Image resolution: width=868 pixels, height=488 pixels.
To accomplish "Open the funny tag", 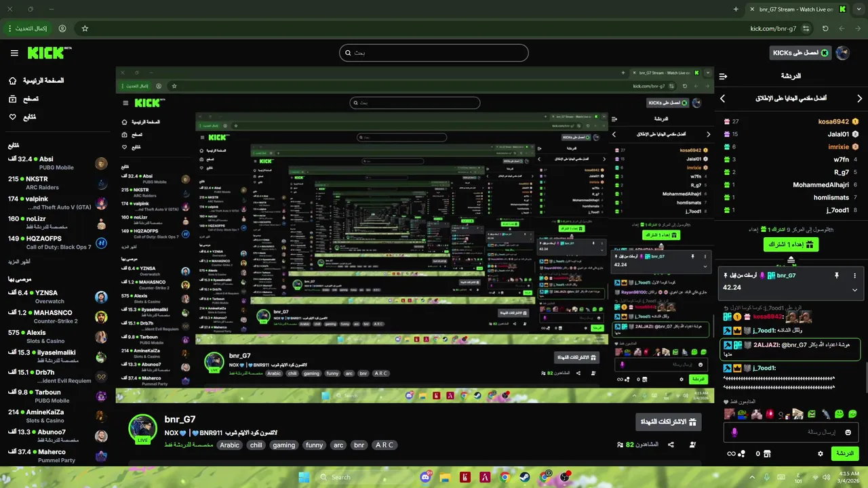I will (314, 445).
